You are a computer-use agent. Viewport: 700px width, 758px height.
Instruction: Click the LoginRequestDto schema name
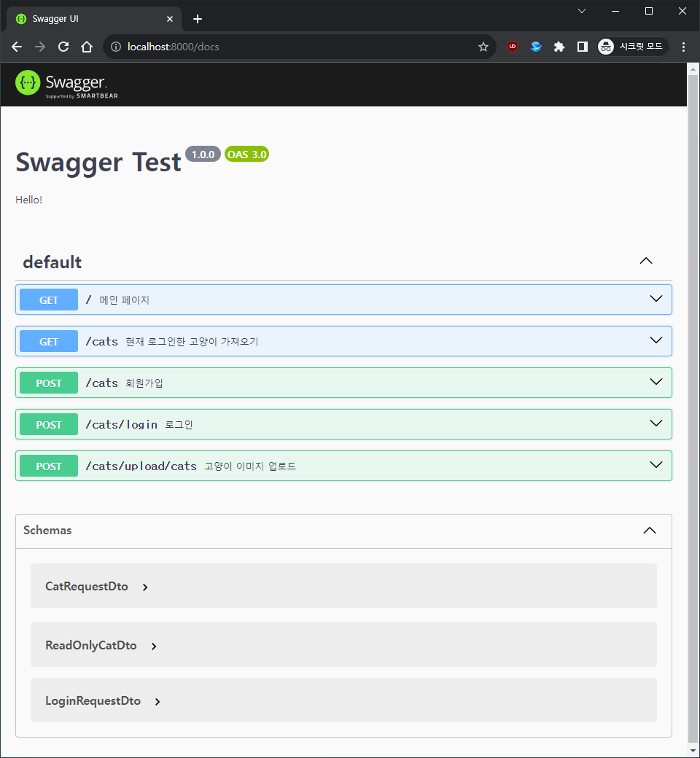click(x=93, y=701)
